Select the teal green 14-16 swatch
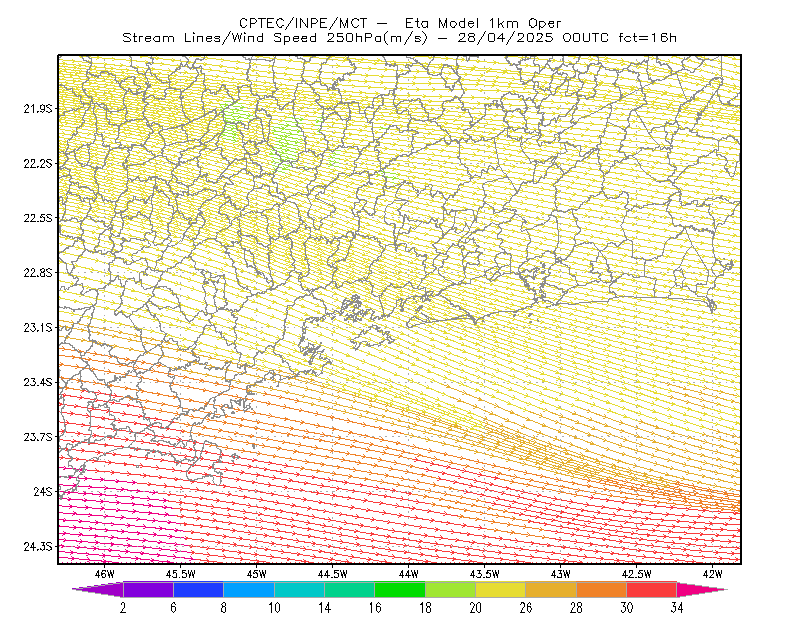Viewport: 800px width, 618px height. (x=349, y=589)
